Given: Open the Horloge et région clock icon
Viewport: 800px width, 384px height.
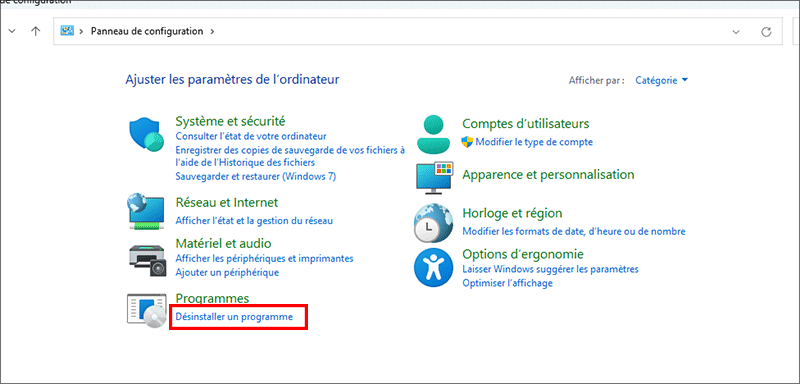Looking at the screenshot, I should point(433,222).
